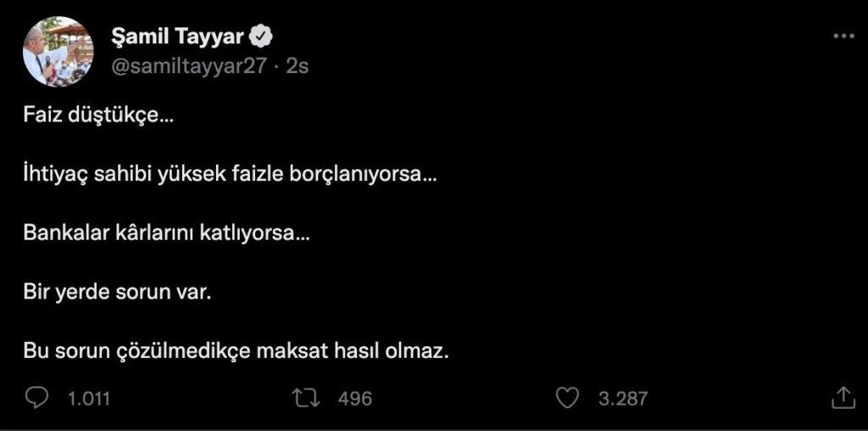
Task: Click the like count 3.287
Action: [622, 398]
